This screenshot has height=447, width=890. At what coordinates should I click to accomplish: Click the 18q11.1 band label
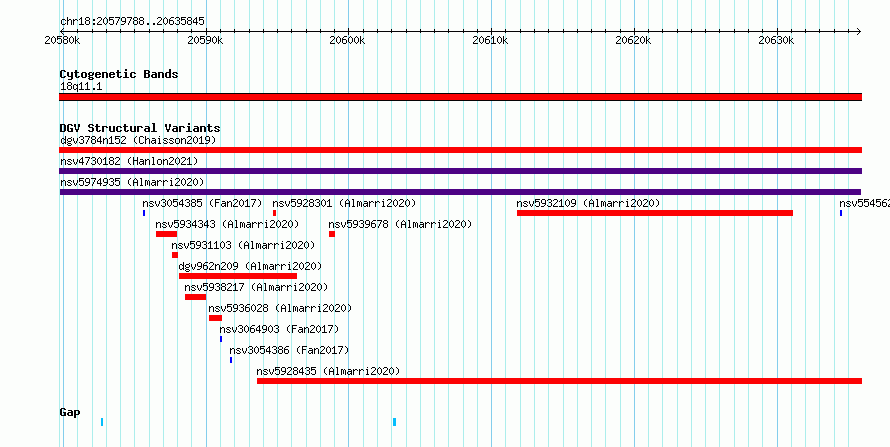coord(81,87)
